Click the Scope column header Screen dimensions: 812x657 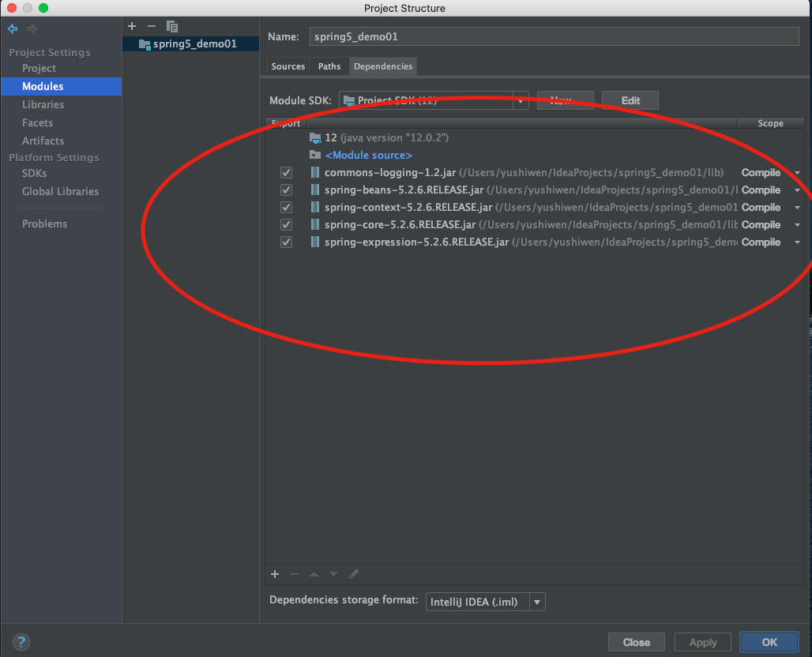[770, 123]
